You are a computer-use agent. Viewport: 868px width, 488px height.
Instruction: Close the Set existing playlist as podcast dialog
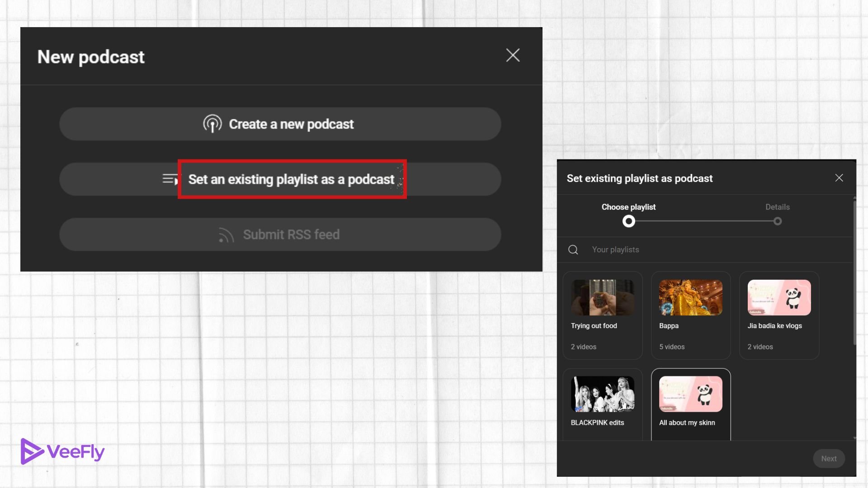tap(839, 178)
